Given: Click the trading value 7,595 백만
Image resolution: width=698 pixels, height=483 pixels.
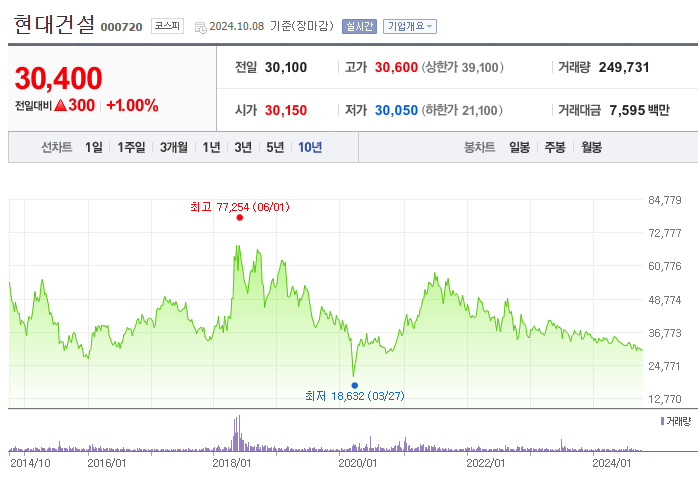Looking at the screenshot, I should point(639,110).
